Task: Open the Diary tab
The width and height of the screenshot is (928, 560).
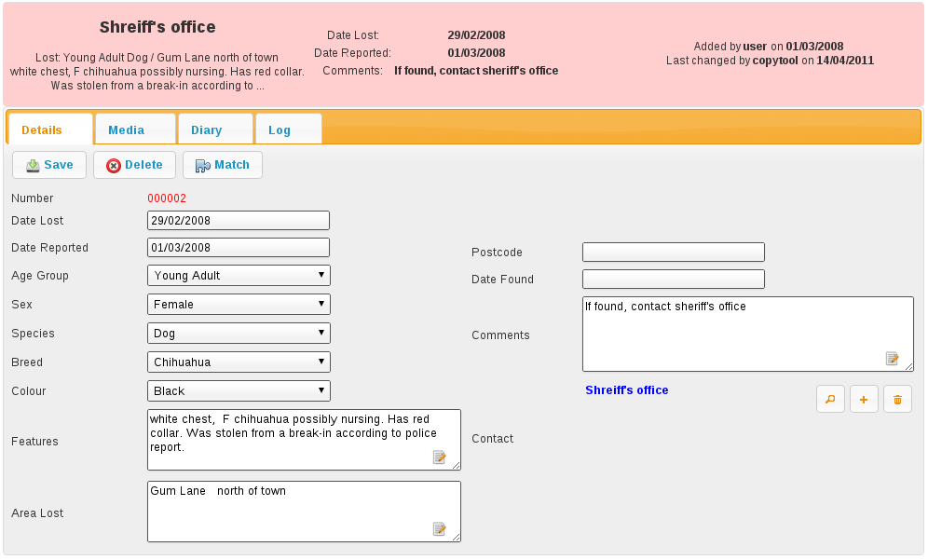Action: coord(206,130)
